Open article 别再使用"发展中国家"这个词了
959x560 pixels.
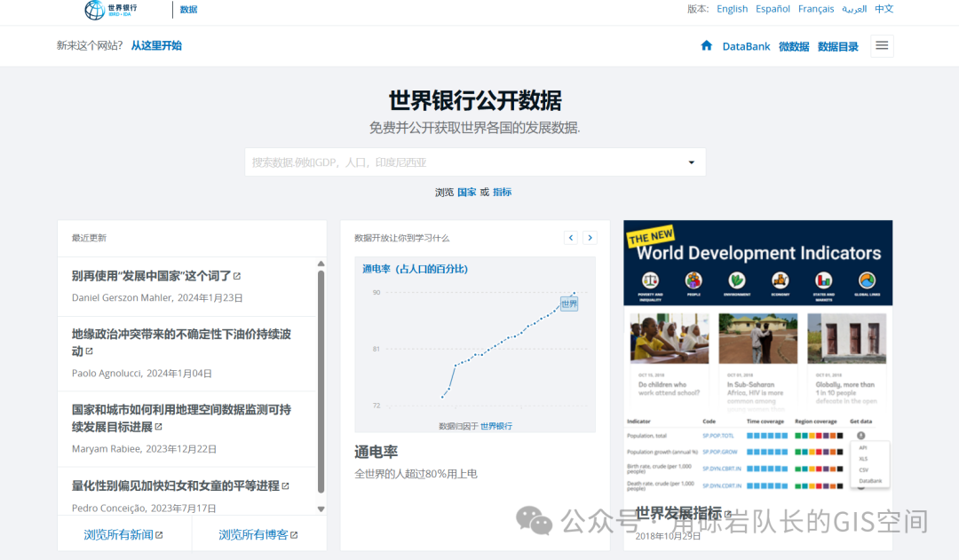click(x=151, y=276)
